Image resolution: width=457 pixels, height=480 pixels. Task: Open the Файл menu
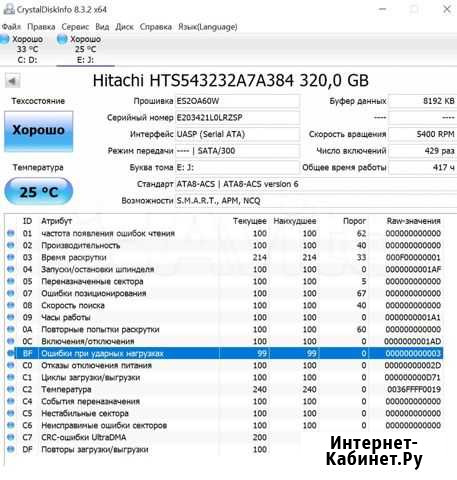coord(11,27)
